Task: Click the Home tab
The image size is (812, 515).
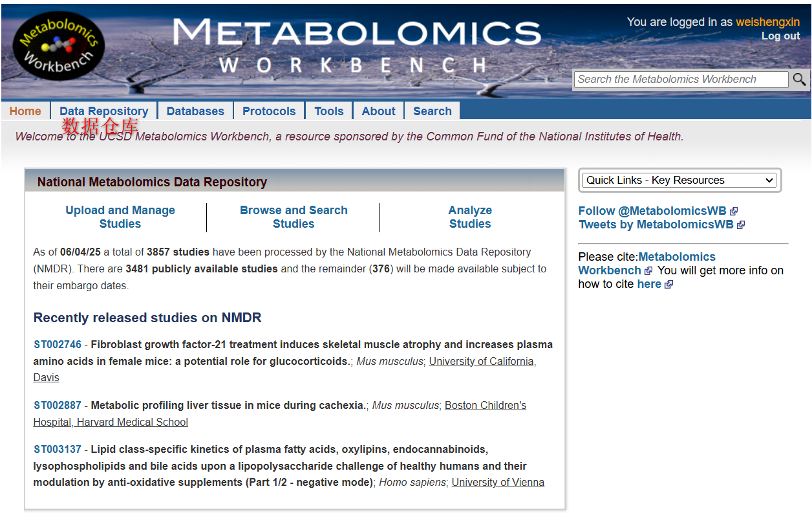Action: pos(26,111)
